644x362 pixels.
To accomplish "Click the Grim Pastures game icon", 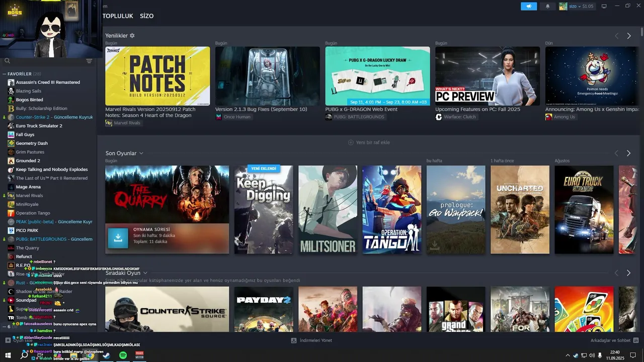I will pyautogui.click(x=11, y=152).
